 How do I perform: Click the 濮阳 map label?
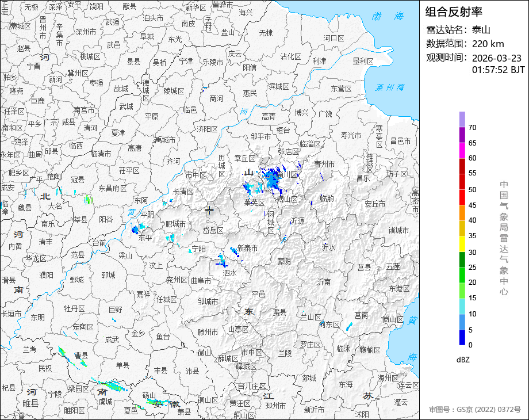point(46,275)
